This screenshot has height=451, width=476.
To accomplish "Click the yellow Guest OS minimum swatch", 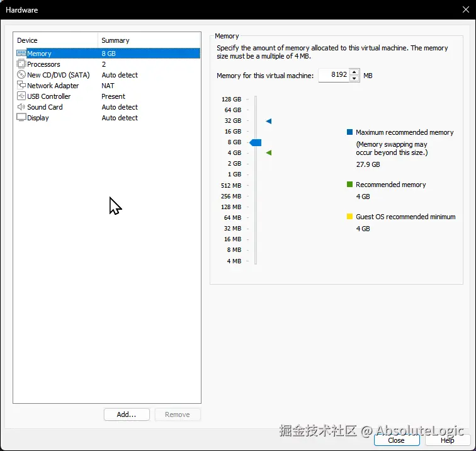I will tap(349, 217).
